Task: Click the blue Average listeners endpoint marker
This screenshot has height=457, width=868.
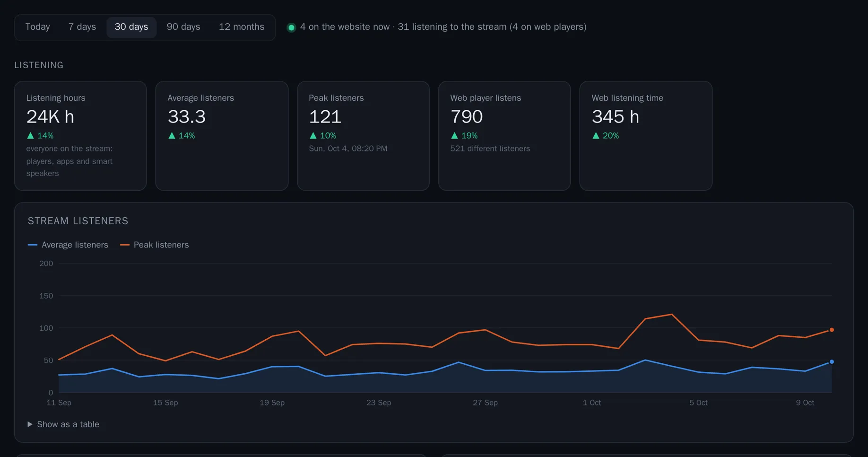Action: pyautogui.click(x=832, y=362)
